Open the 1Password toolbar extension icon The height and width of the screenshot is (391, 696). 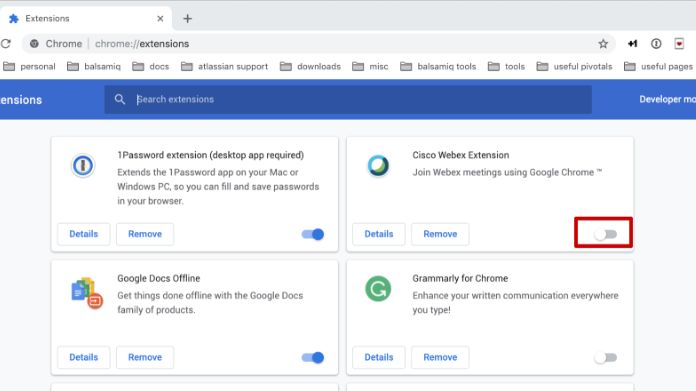coord(656,43)
